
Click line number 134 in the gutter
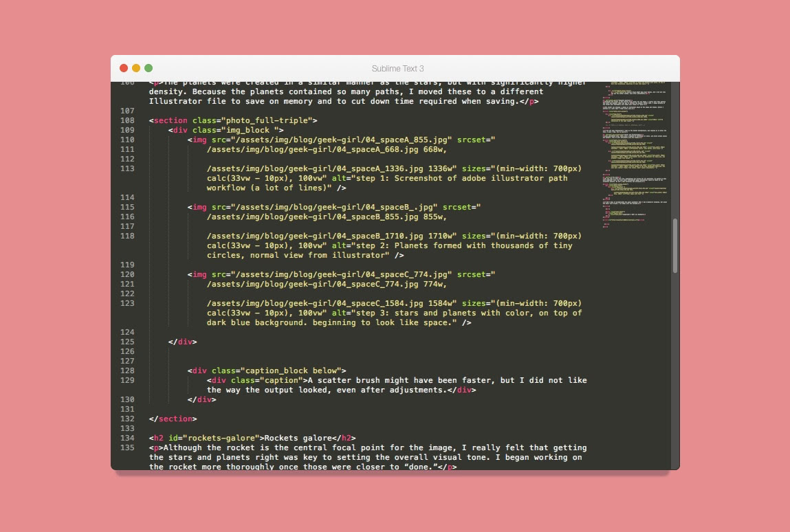127,438
